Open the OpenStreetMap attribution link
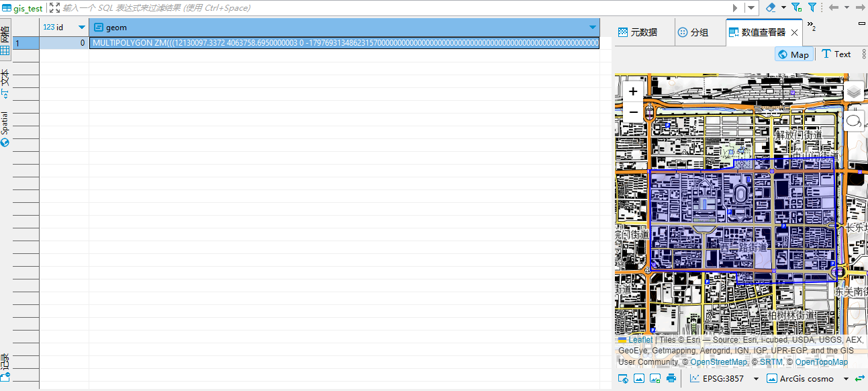This screenshot has height=391, width=868. point(718,362)
